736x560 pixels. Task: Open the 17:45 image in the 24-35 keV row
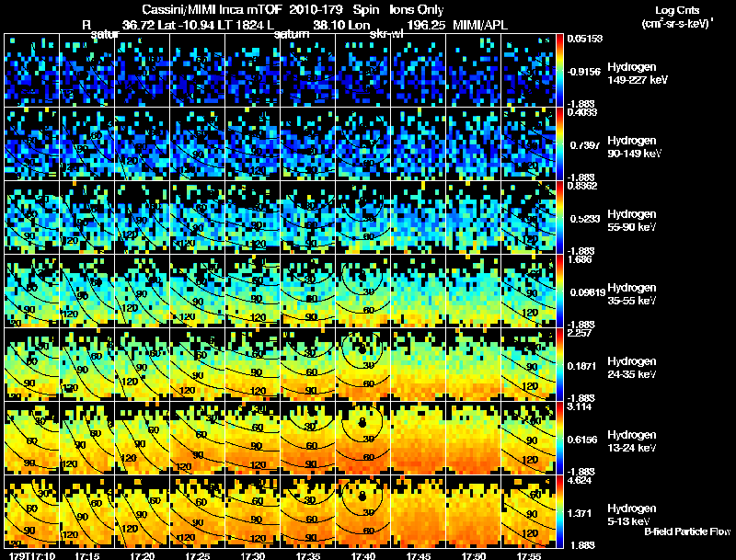pos(419,364)
